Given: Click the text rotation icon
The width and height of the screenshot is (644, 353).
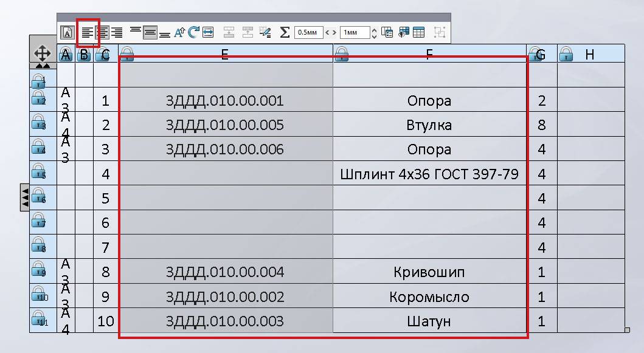Looking at the screenshot, I should (194, 32).
